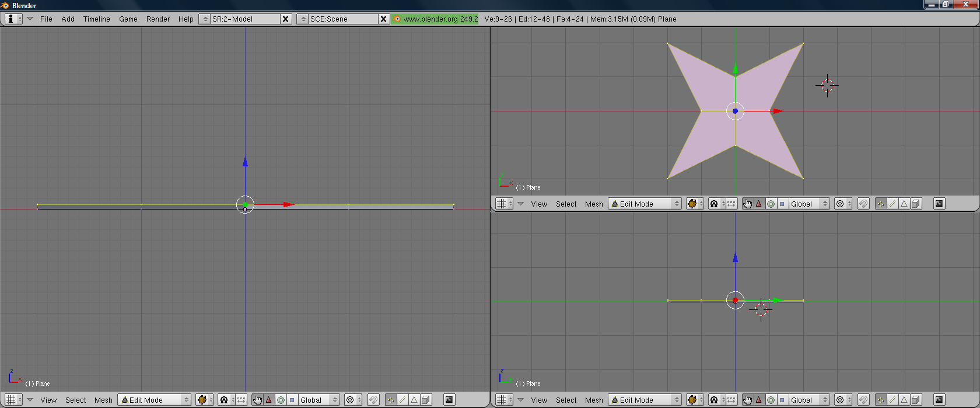Collapse menus triangle in top-right viewport header
Image resolution: width=980 pixels, height=408 pixels.
pos(520,204)
